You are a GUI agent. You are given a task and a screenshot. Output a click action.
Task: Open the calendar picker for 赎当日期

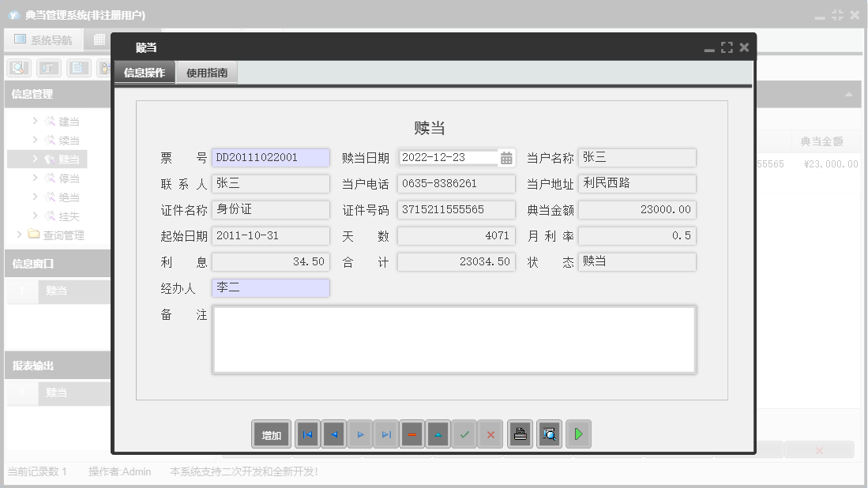[x=506, y=158]
